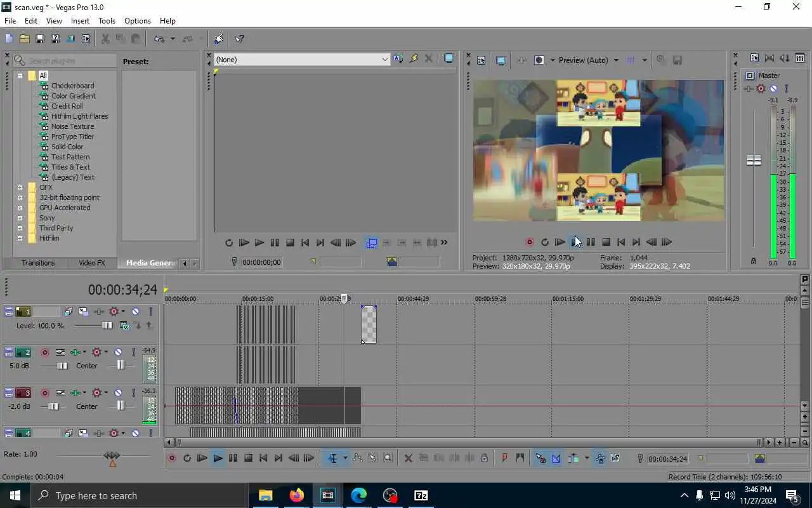Click the Overlays grid icon in preview
The width and height of the screenshot is (812, 508).
tap(631, 60)
